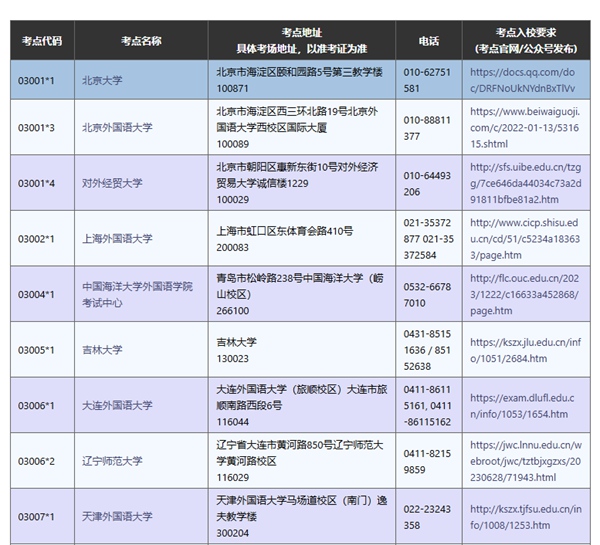Click the 考点名称 column header
600x545 pixels.
point(141,40)
